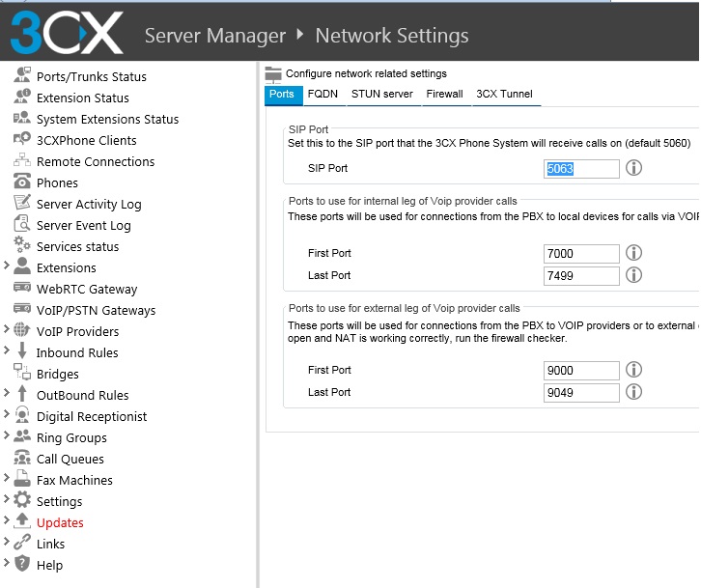
Task: Switch to the FQDN tab
Action: (x=323, y=95)
